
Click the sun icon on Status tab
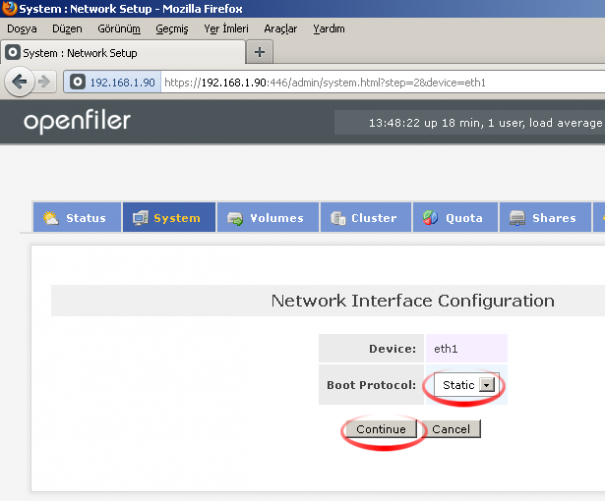pyautogui.click(x=51, y=218)
